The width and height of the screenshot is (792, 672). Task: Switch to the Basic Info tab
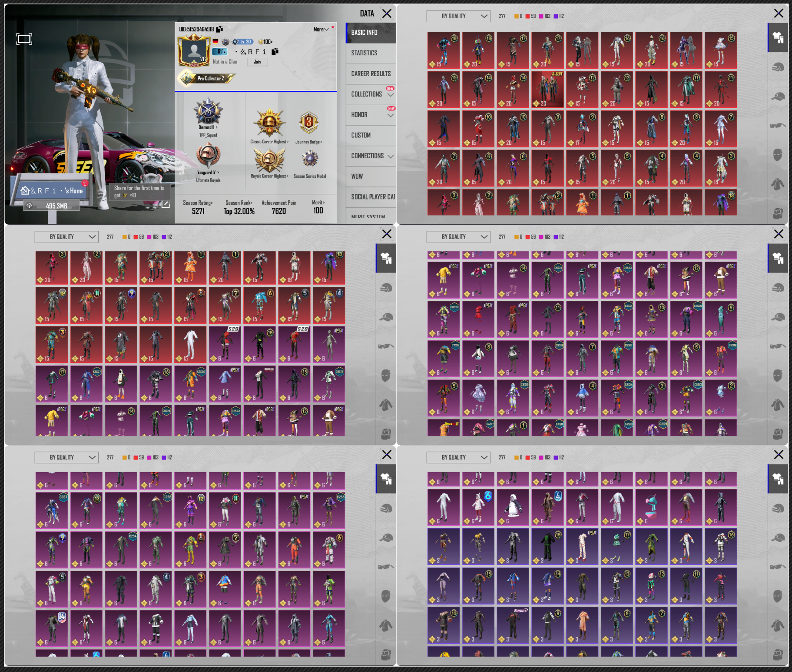point(371,33)
